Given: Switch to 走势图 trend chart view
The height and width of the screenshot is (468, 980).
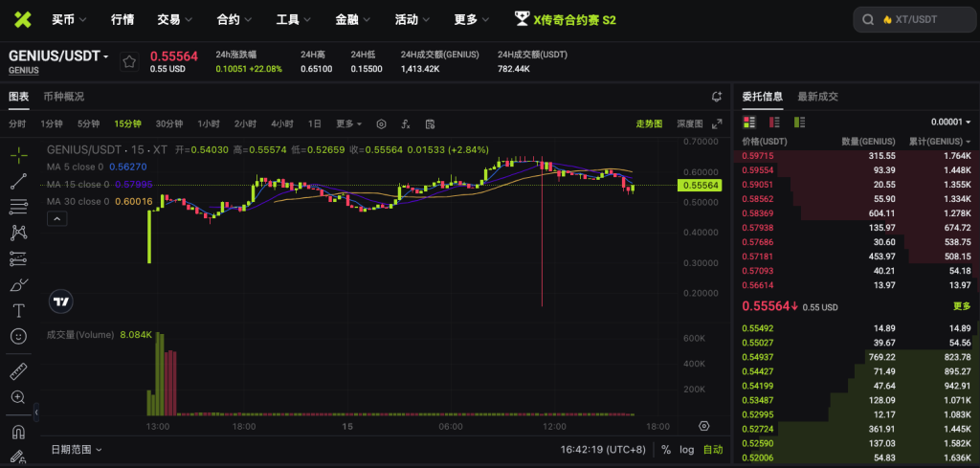Looking at the screenshot, I should (649, 123).
